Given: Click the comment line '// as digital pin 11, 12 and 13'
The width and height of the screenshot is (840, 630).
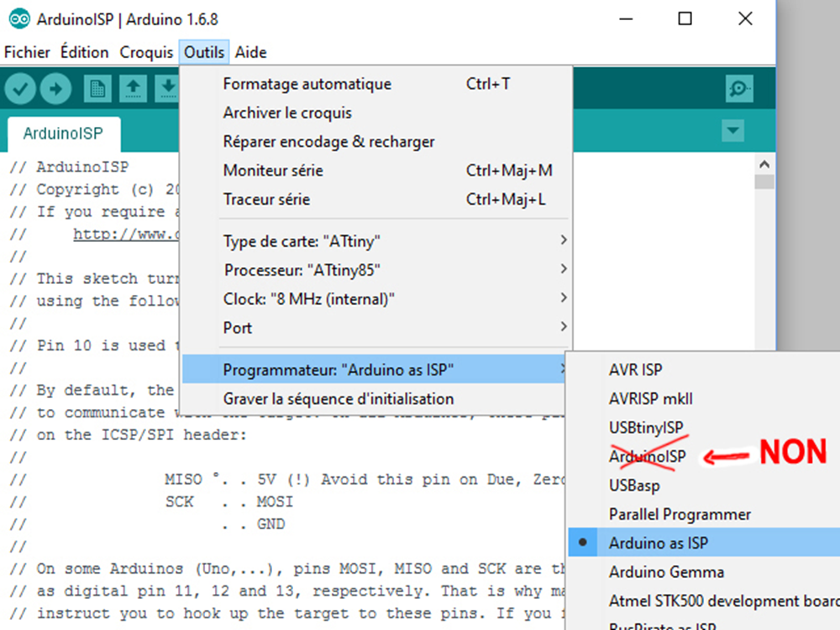Looking at the screenshot, I should click(286, 591).
